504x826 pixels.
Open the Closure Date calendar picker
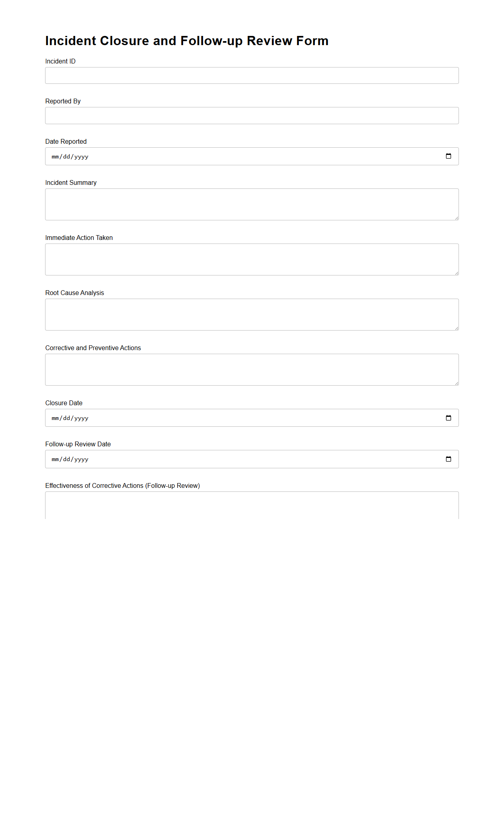click(x=448, y=418)
